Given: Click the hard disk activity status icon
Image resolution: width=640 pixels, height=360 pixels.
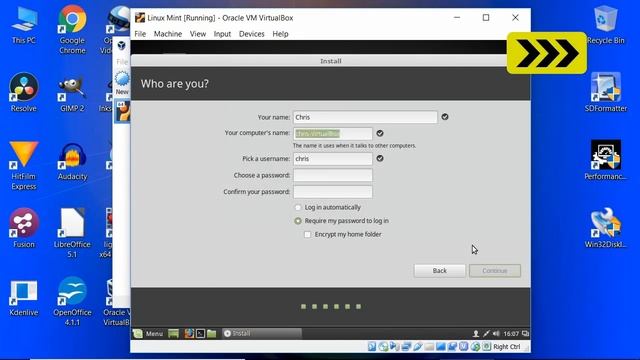Looking at the screenshot, I should (372, 347).
